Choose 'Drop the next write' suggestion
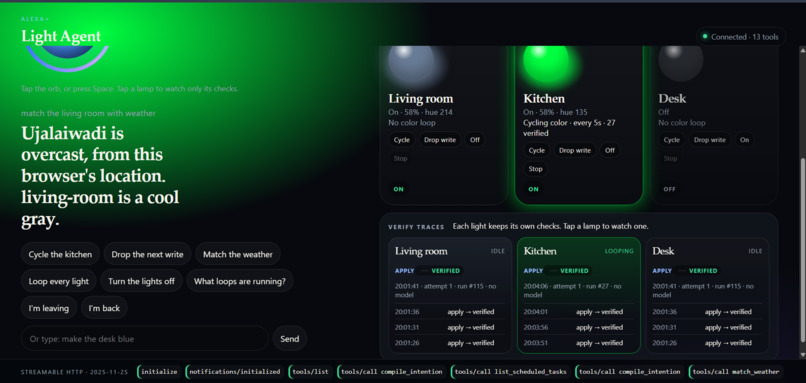Screen dimensions: 806x383 click(x=147, y=254)
